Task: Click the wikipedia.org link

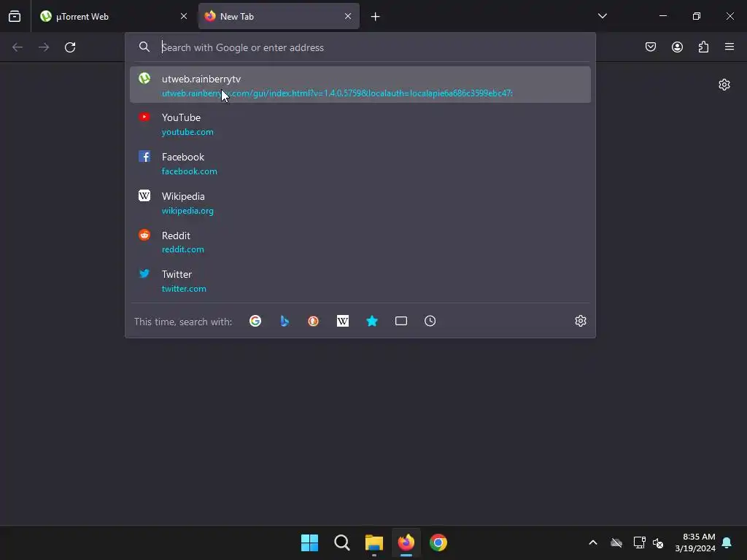Action: (x=187, y=211)
